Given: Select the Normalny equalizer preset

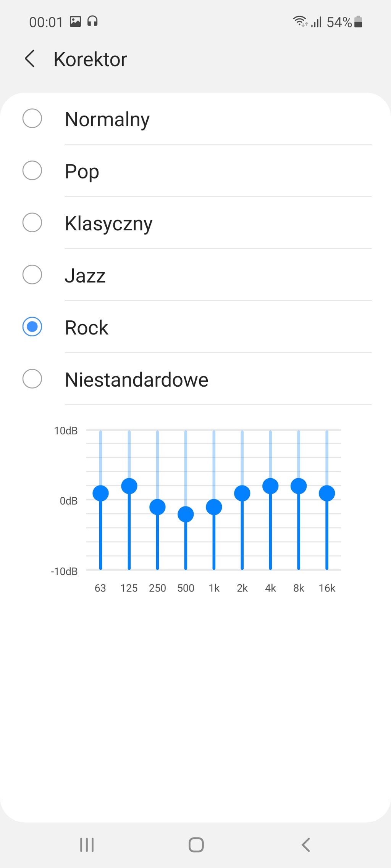Looking at the screenshot, I should (x=32, y=119).
